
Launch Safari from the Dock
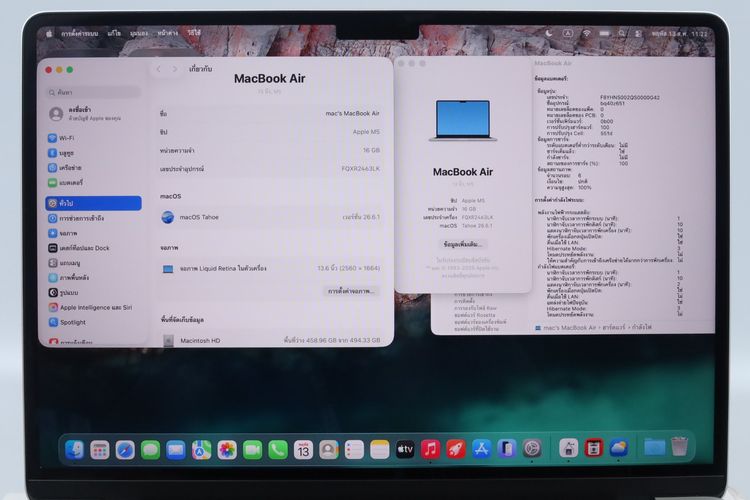point(125,450)
